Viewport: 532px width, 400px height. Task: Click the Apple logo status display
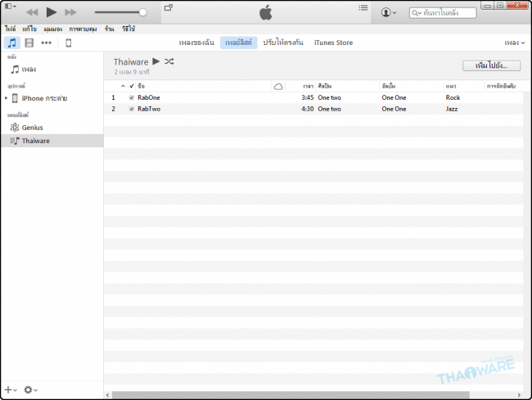(x=266, y=12)
